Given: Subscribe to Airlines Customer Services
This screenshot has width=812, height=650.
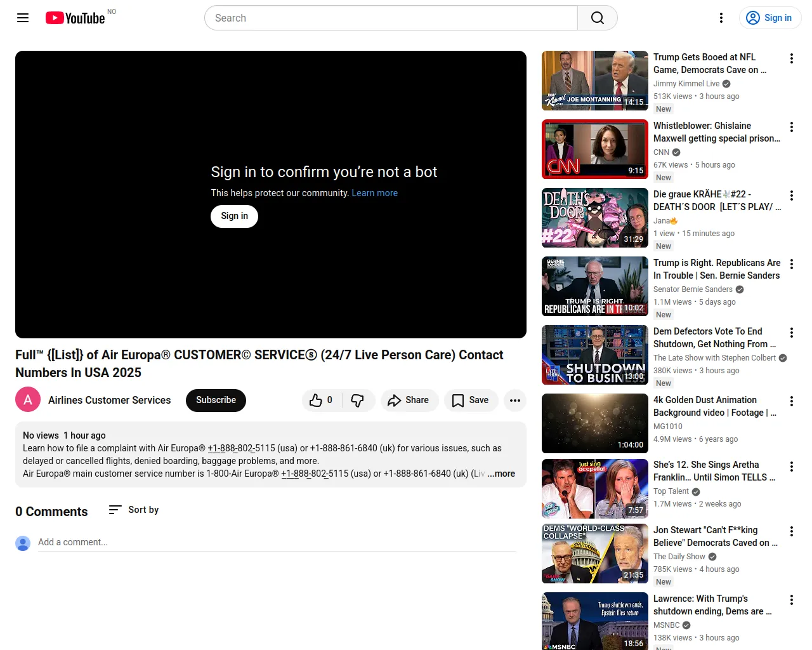Looking at the screenshot, I should [x=216, y=401].
